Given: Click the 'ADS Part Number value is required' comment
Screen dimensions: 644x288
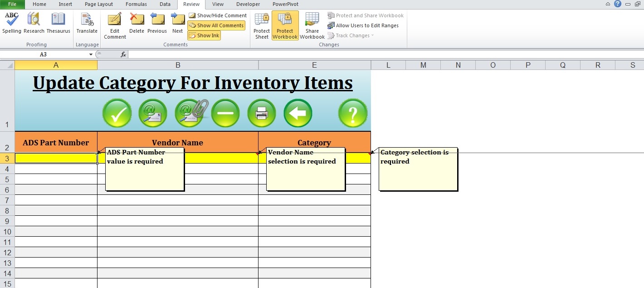Looking at the screenshot, I should pyautogui.click(x=145, y=169).
